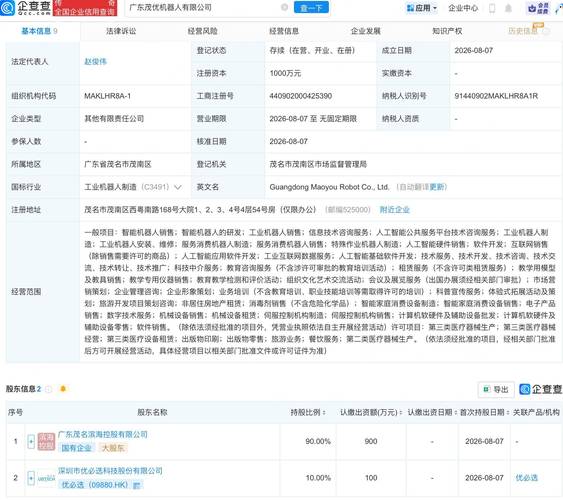
Task: Click the 91440902MAKLHR8A1R taxpayer ID value
Action: pos(496,96)
